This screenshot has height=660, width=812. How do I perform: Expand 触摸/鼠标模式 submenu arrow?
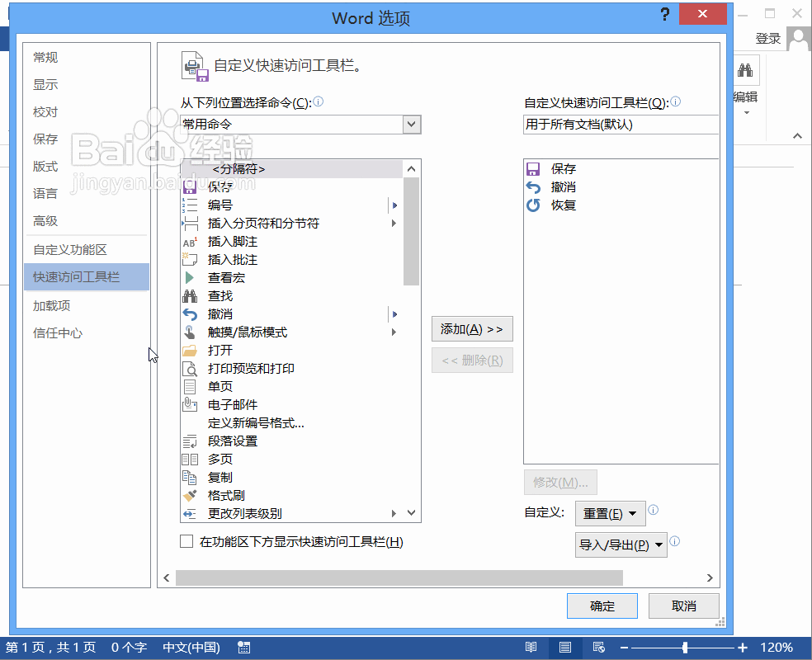pyautogui.click(x=394, y=332)
